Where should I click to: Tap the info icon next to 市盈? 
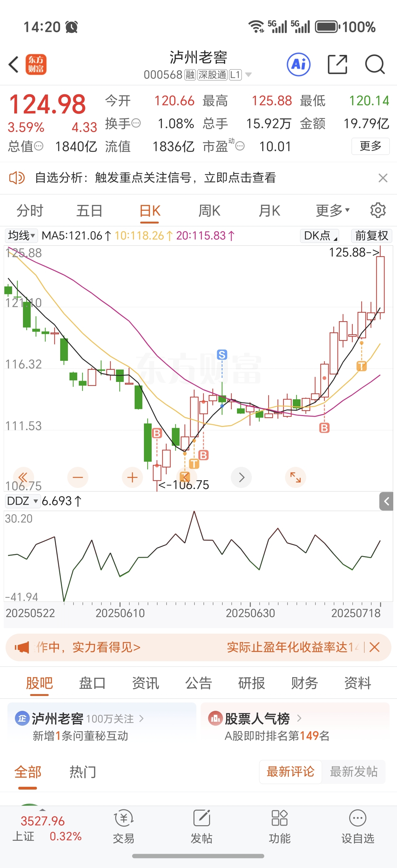click(240, 146)
